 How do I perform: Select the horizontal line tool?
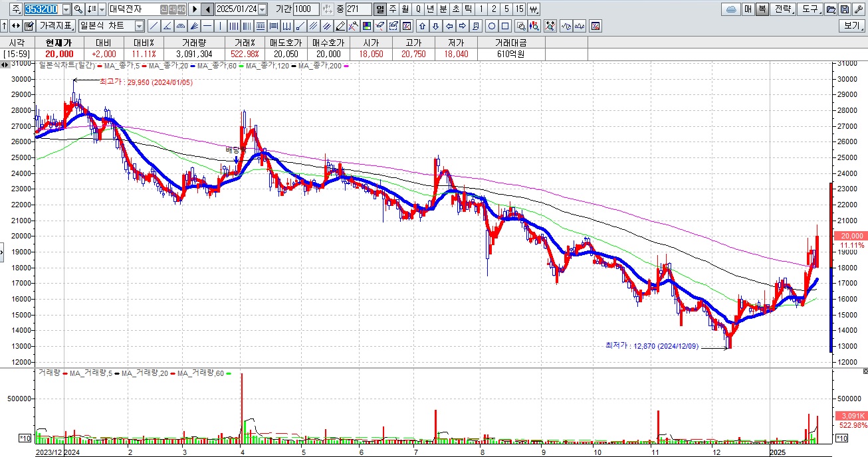coord(207,26)
